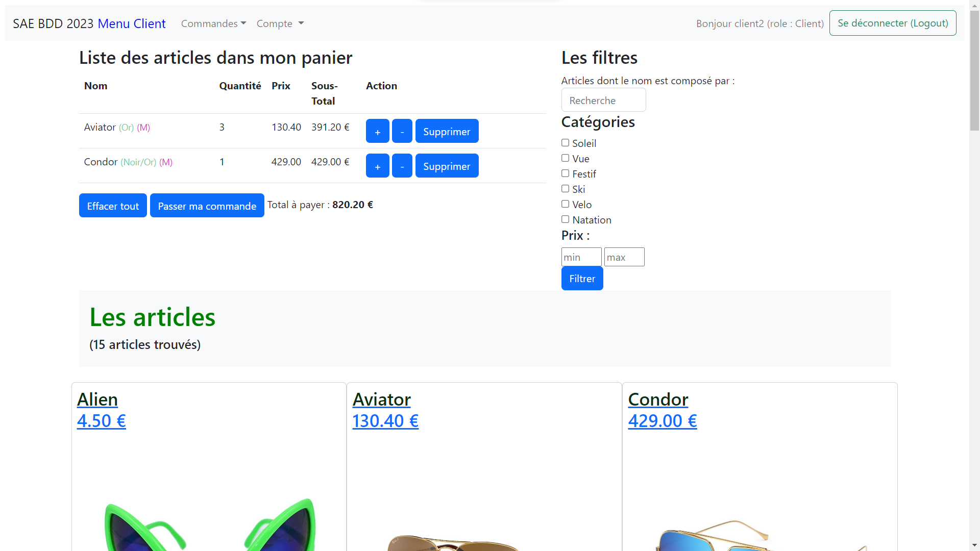
Task: Decrease quantity of Condor with - button
Action: tap(402, 166)
